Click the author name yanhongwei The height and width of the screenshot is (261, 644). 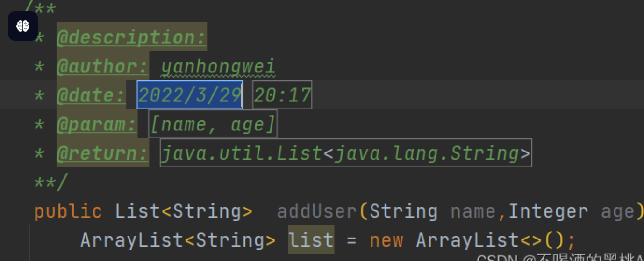(218, 66)
